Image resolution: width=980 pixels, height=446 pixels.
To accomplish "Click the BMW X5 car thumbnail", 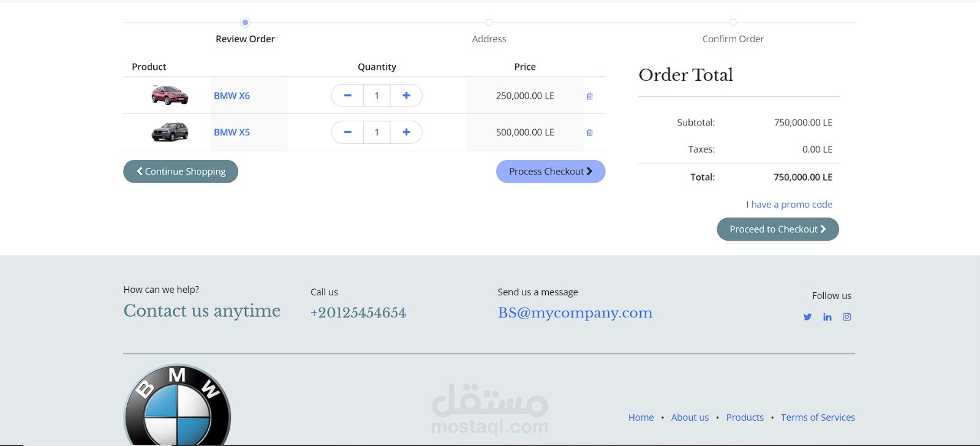I will pos(170,132).
